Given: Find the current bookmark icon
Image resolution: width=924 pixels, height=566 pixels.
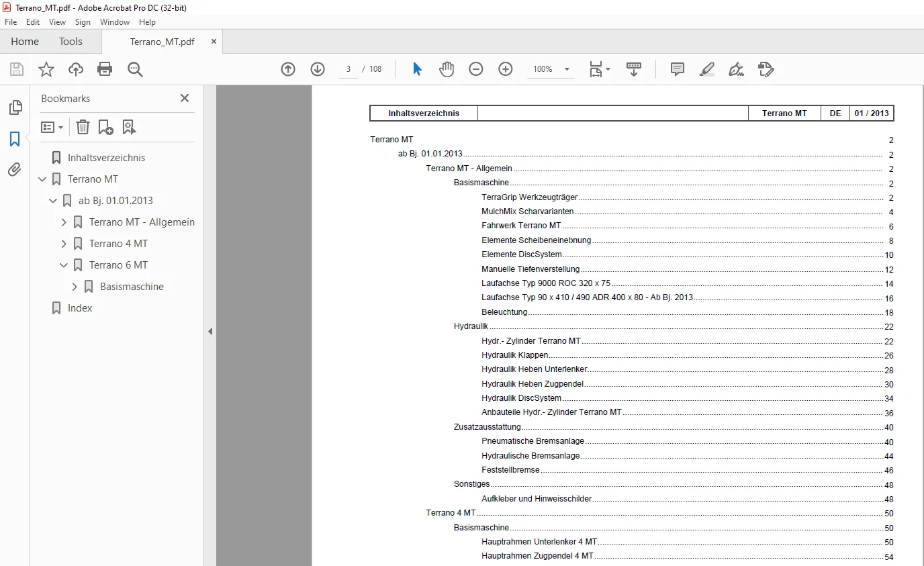Looking at the screenshot, I should 129,127.
